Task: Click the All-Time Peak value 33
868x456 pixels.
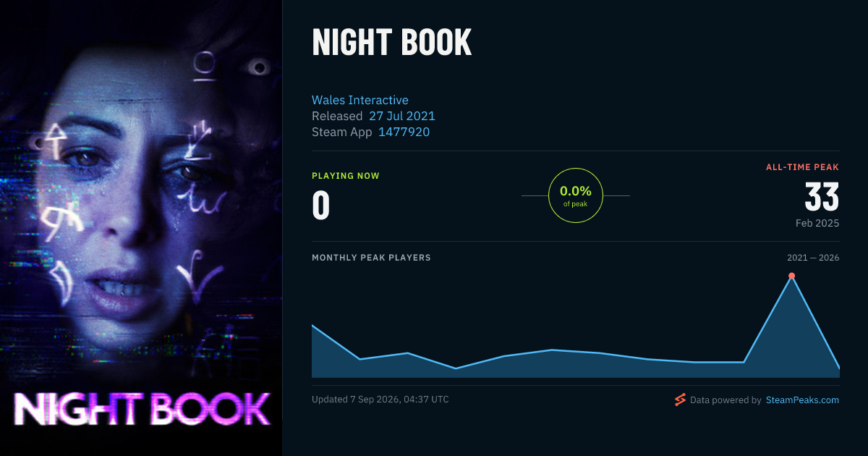Action: (x=822, y=197)
